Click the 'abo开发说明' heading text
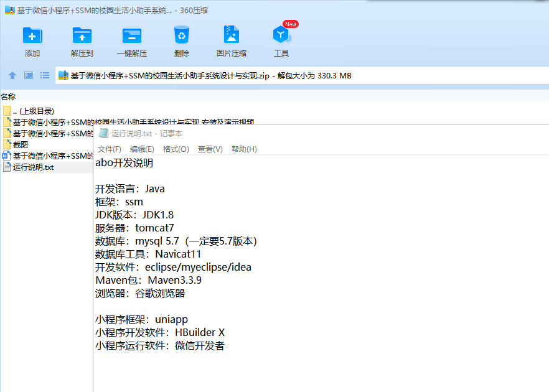The image size is (549, 392). click(x=124, y=163)
